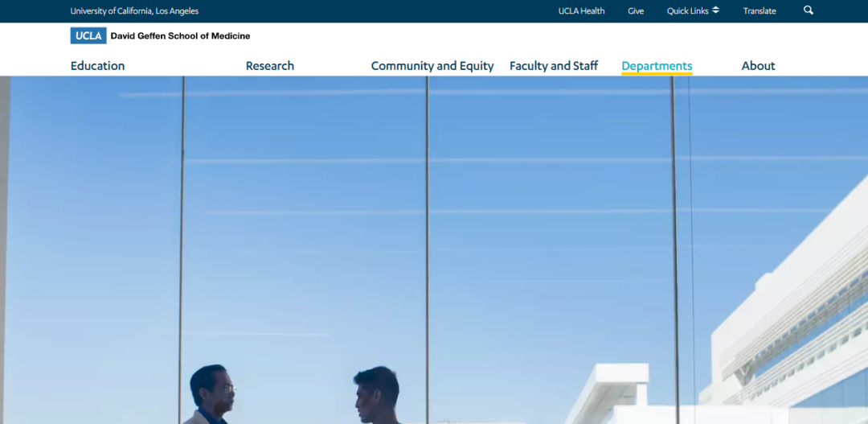The height and width of the screenshot is (424, 868).
Task: Open the Education menu
Action: 97,66
